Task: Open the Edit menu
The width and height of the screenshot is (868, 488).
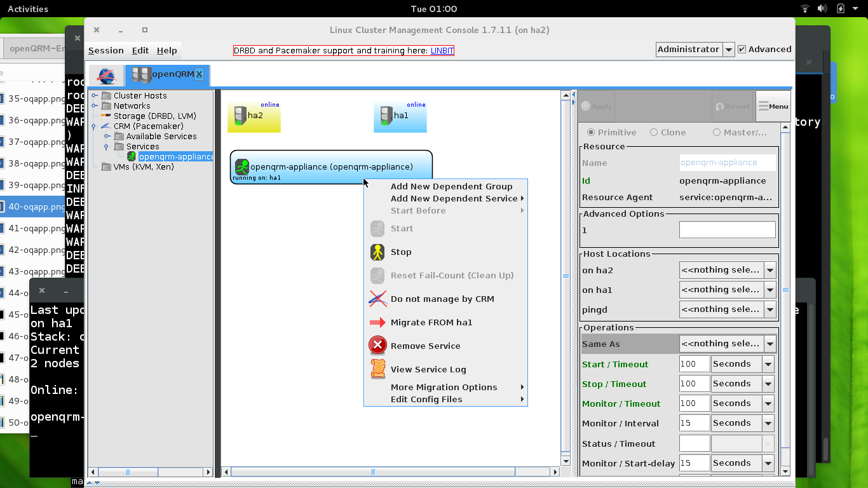Action: click(x=140, y=51)
